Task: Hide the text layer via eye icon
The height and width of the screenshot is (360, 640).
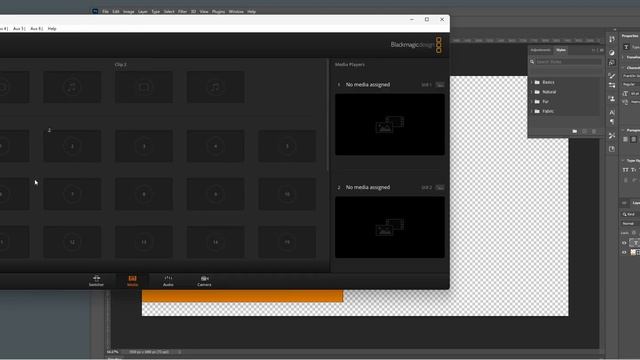Action: (624, 243)
